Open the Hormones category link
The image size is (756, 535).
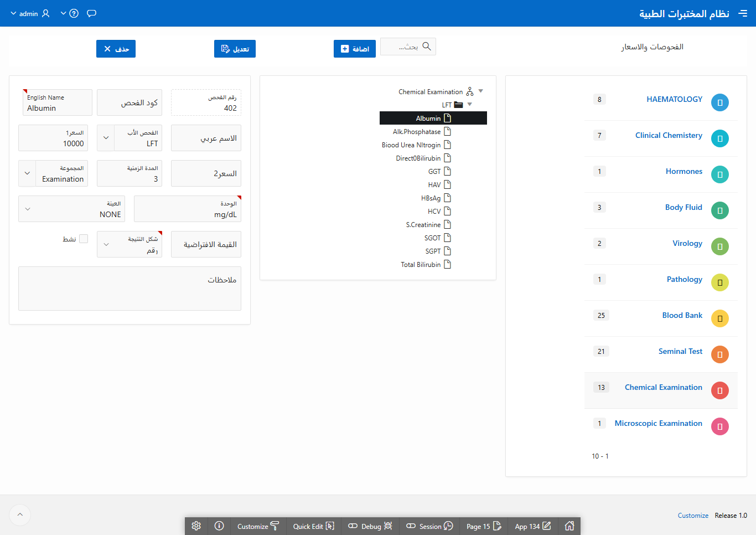point(684,171)
